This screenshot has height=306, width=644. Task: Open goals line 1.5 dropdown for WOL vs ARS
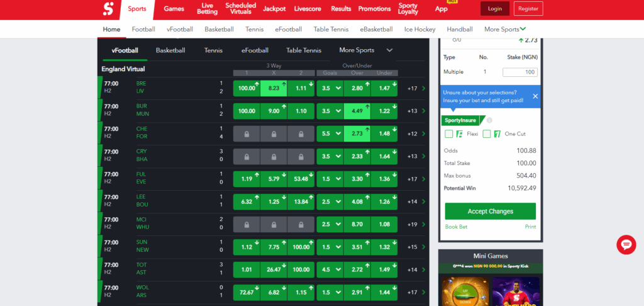tap(330, 292)
